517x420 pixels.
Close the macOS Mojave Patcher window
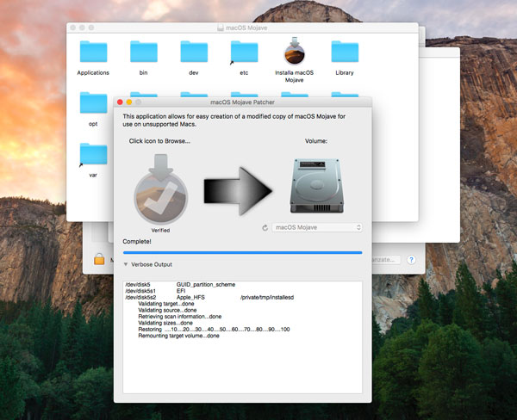click(120, 102)
